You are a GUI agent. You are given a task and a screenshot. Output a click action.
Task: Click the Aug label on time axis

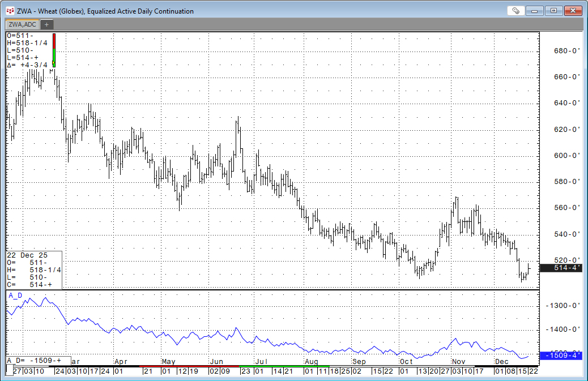(x=311, y=361)
